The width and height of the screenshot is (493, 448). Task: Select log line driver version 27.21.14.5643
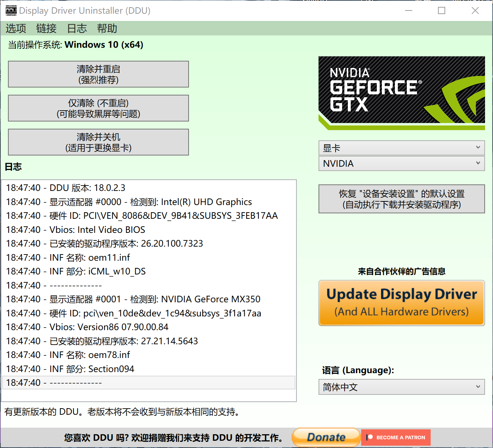click(149, 341)
